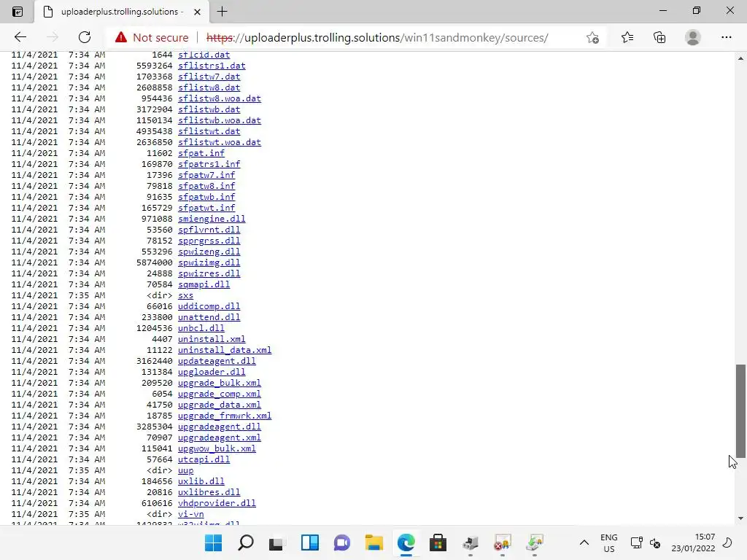
Task: Open the uup directory link
Action: click(186, 471)
